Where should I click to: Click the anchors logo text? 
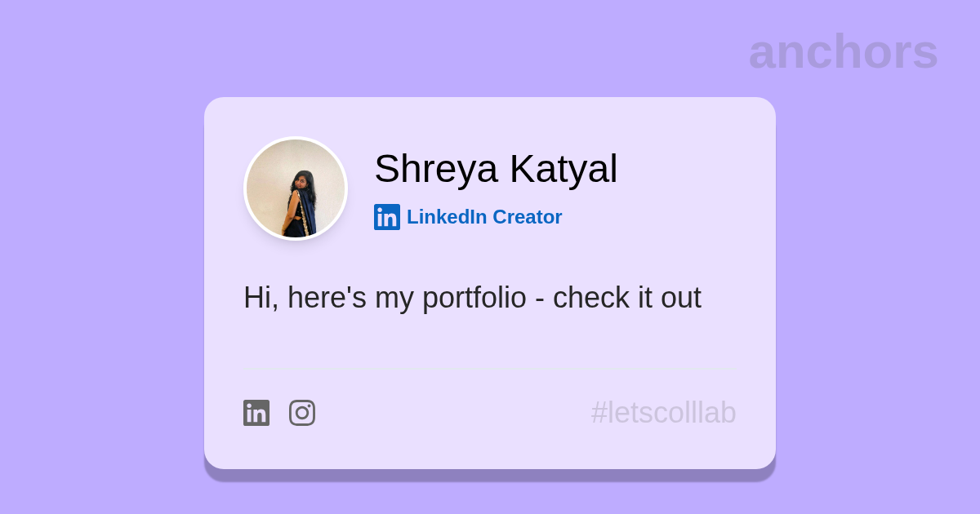[843, 52]
